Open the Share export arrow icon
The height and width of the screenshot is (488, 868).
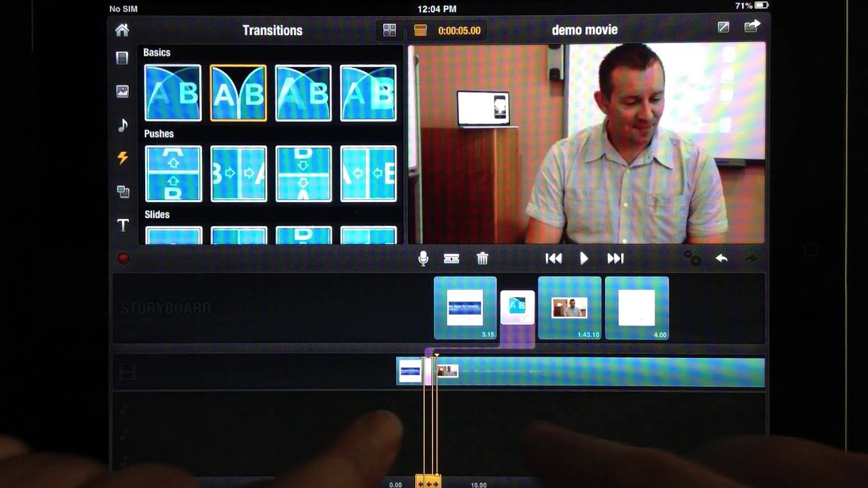click(x=752, y=26)
